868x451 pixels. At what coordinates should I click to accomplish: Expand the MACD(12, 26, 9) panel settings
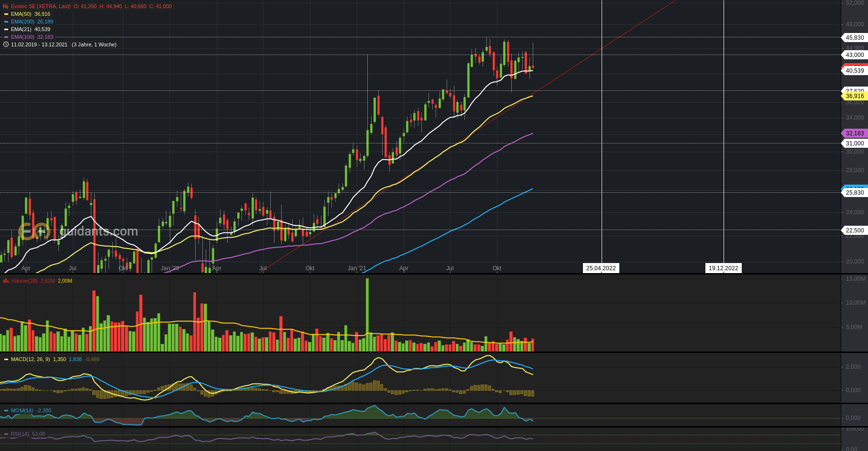pyautogui.click(x=29, y=359)
